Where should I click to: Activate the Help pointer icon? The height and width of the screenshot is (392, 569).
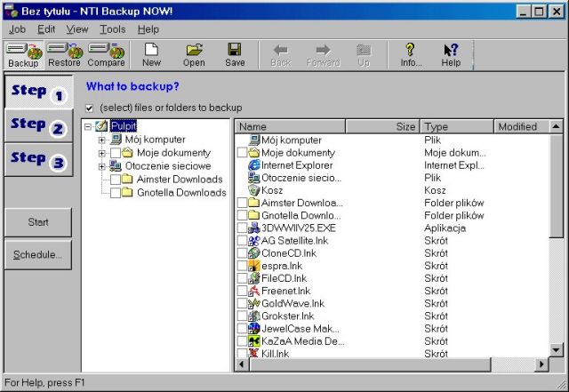451,55
